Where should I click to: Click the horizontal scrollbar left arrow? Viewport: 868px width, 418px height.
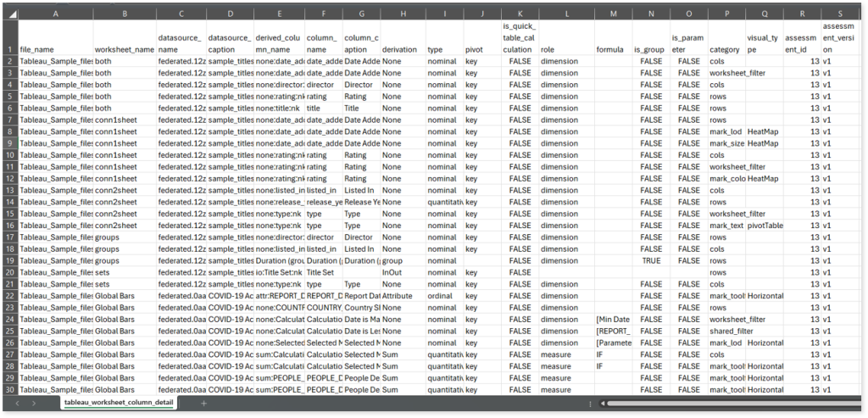603,404
